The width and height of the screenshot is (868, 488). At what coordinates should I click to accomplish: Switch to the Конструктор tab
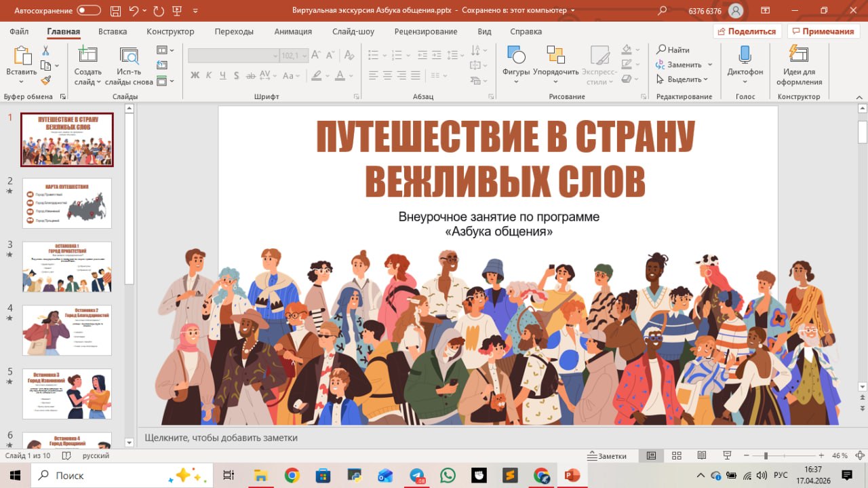(x=170, y=31)
